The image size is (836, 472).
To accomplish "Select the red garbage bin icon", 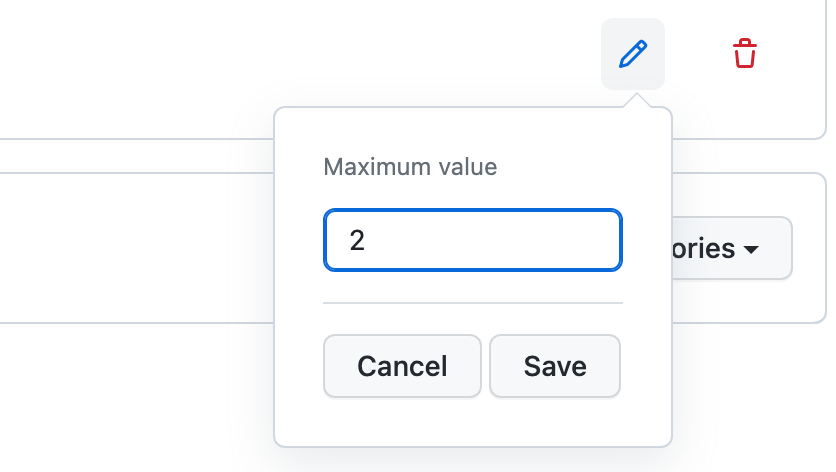I will click(x=744, y=54).
